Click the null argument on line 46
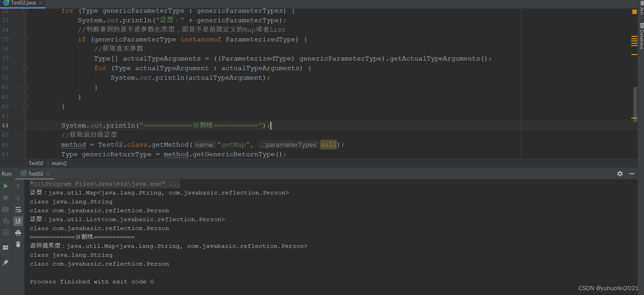Viewport: 644px width, 295px height. point(329,145)
